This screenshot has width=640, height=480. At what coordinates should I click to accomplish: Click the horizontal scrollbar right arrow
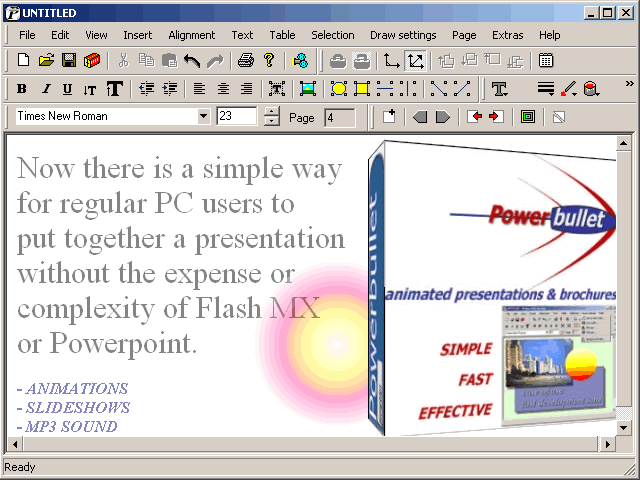(x=608, y=444)
